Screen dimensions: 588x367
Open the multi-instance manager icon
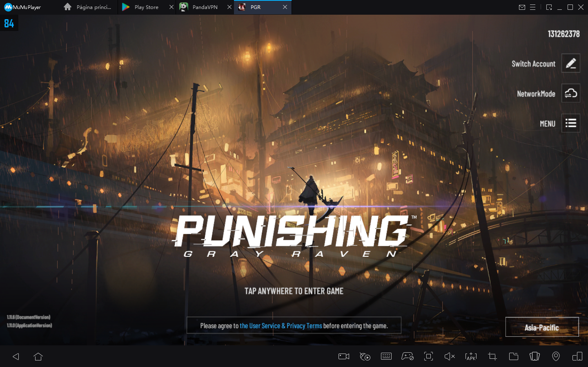tap(577, 356)
